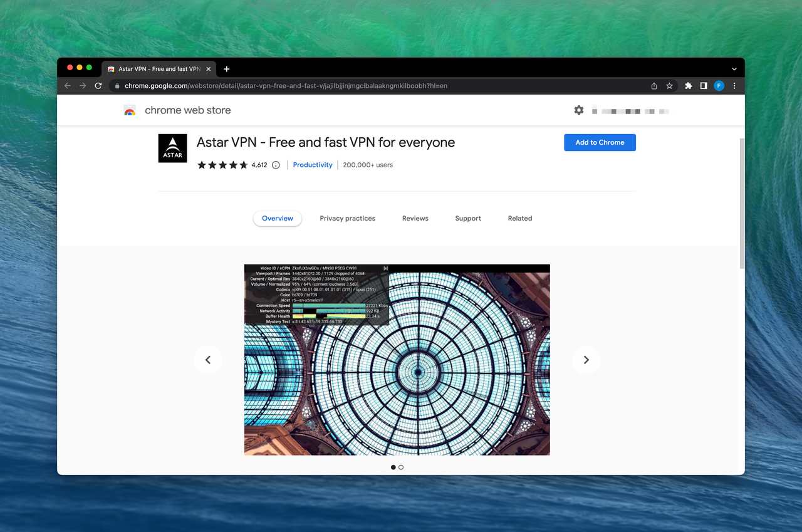Show previous screenshot with left arrow

pyautogui.click(x=208, y=360)
